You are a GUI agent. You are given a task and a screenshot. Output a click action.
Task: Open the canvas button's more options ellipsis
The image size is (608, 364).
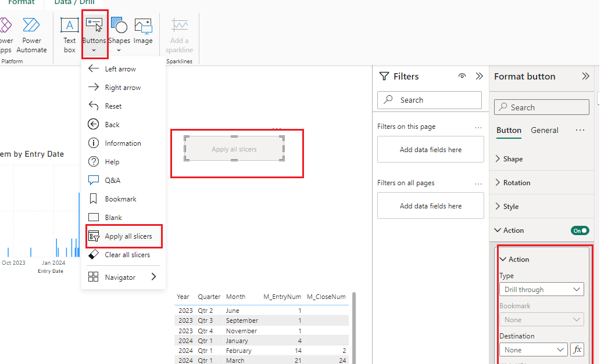point(277,128)
